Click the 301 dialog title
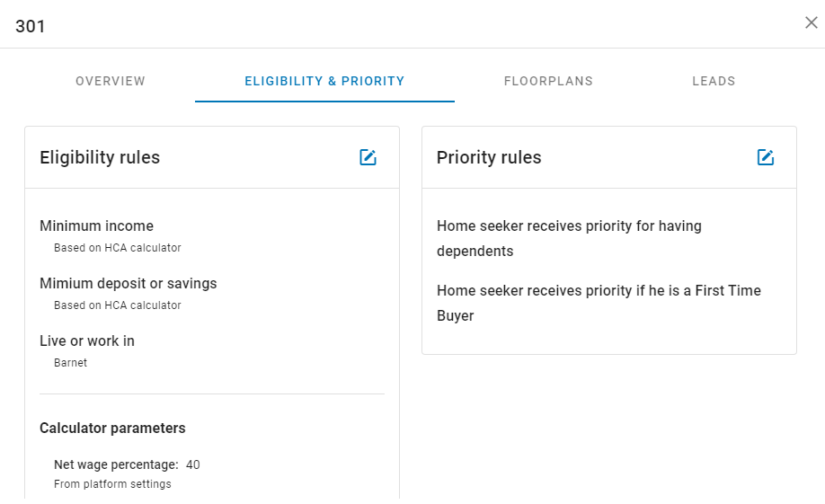The image size is (825, 504). pyautogui.click(x=31, y=26)
